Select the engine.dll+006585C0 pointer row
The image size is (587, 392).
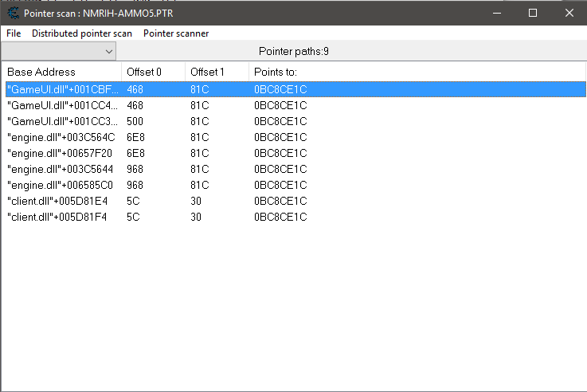click(62, 185)
